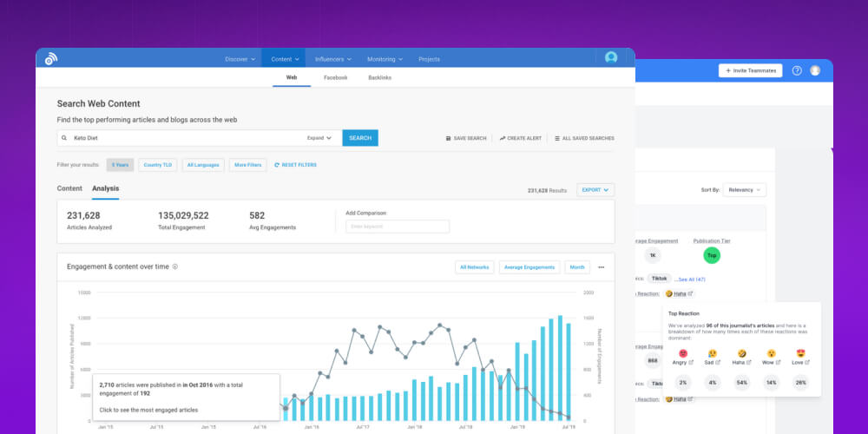Select the Analysis tab
Screen dimensions: 868x434
[x=105, y=188]
